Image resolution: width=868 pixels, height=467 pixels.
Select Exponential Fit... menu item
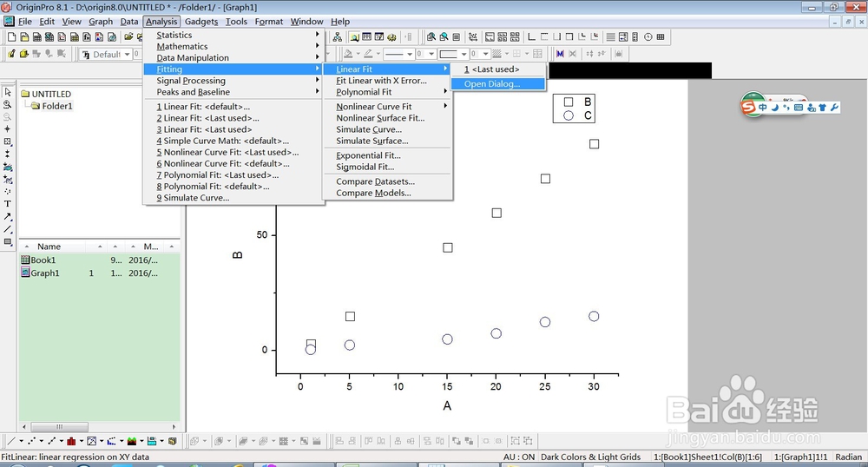[x=387, y=155]
